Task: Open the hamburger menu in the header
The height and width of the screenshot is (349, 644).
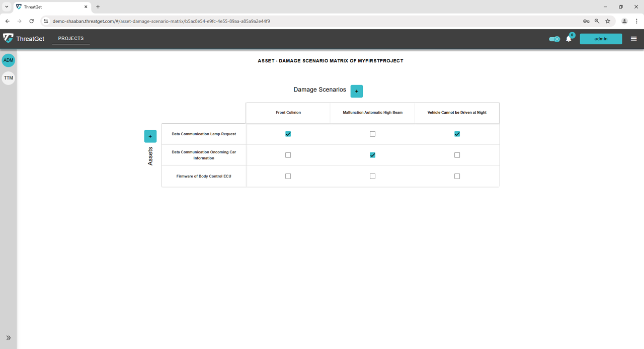Action: (x=633, y=39)
